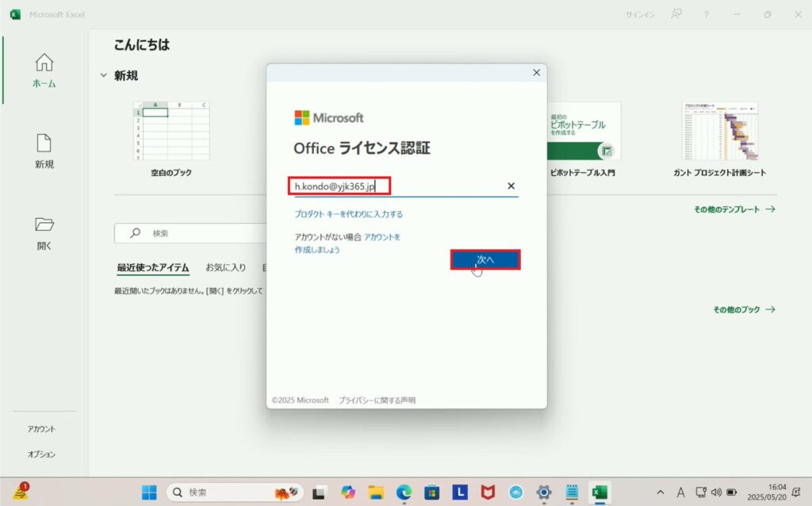Collapse the 新規 section chevron
Screen dimensions: 812x506
pyautogui.click(x=104, y=75)
